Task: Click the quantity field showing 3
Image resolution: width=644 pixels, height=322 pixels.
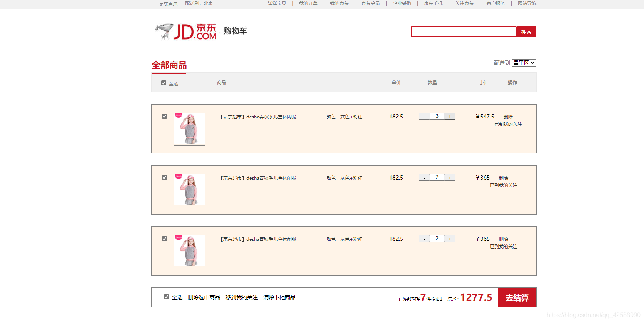Action: coord(437,116)
